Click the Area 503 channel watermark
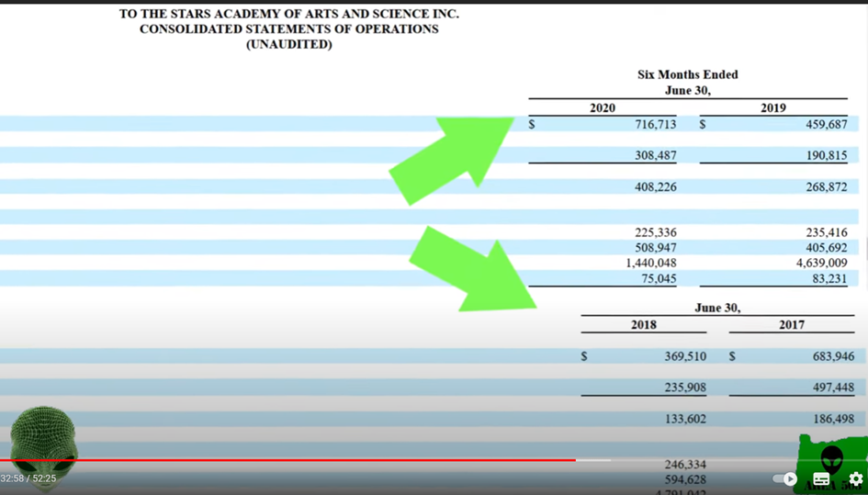The image size is (868, 495). click(832, 462)
